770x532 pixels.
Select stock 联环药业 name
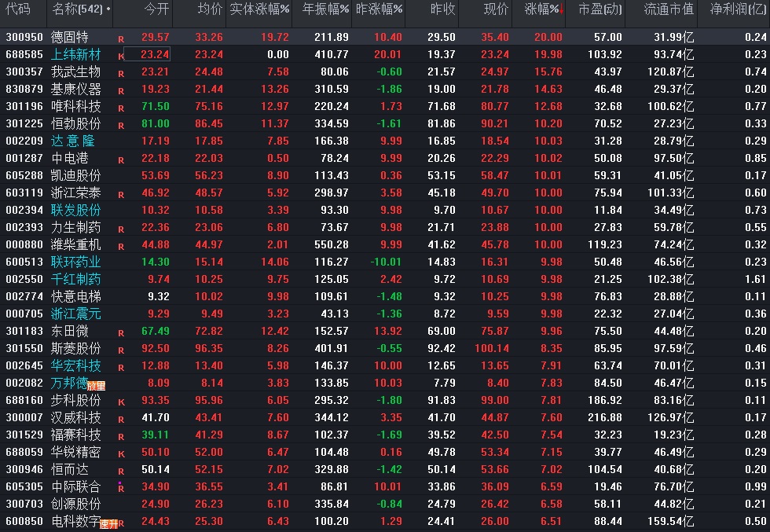coord(75,262)
